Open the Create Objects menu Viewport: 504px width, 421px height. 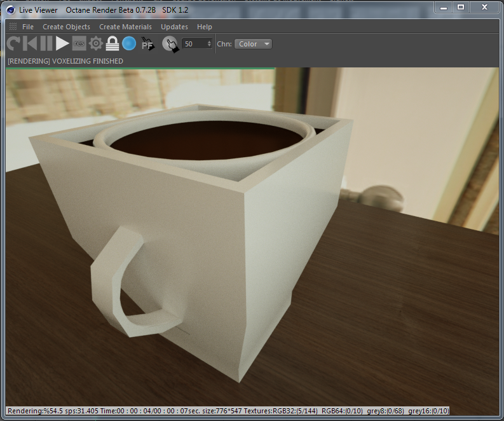coord(66,27)
